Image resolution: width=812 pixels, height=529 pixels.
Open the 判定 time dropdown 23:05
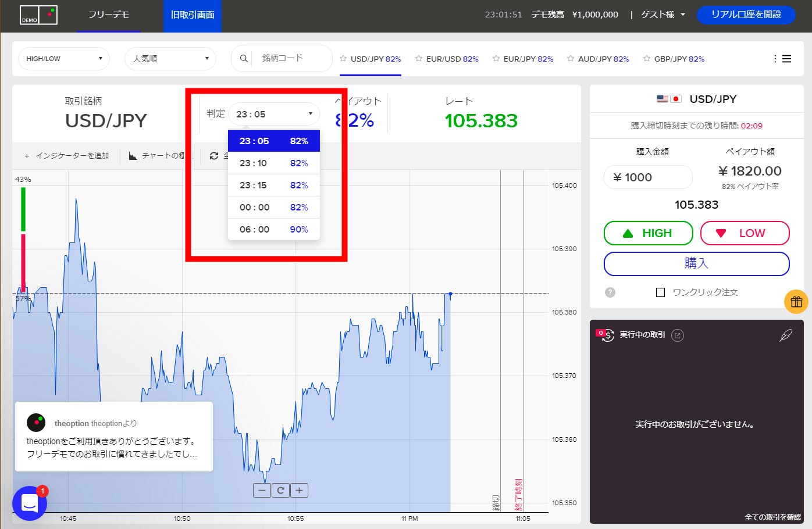274,114
